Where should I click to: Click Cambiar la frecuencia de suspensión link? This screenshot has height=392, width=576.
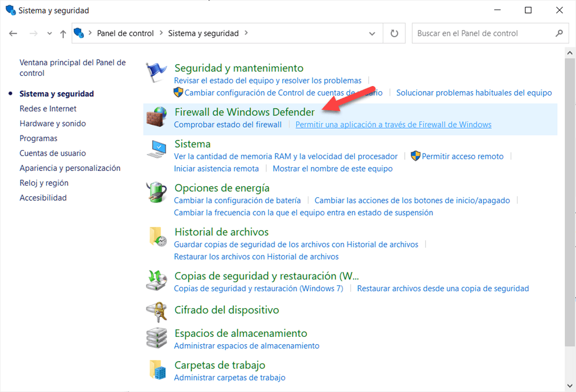click(303, 213)
